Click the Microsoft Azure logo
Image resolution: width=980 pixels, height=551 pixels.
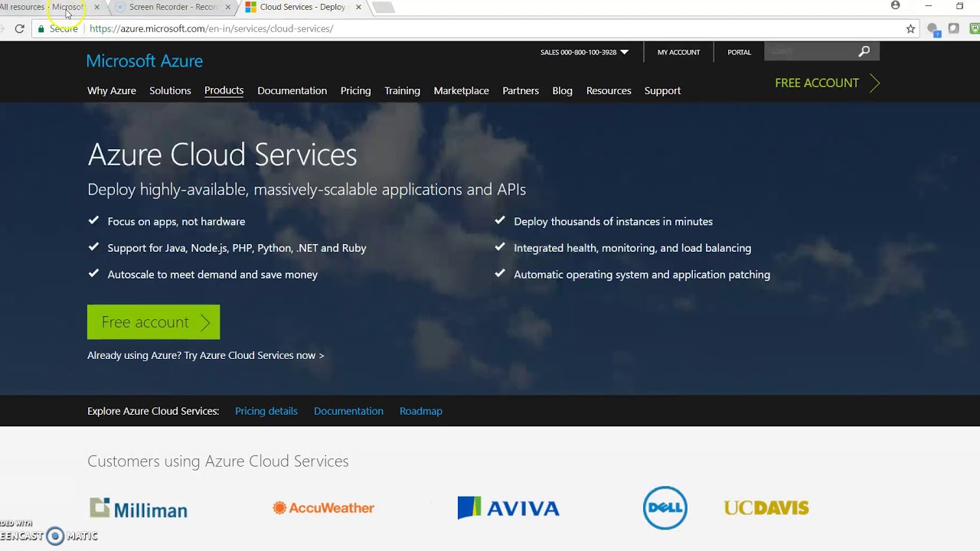click(x=145, y=60)
